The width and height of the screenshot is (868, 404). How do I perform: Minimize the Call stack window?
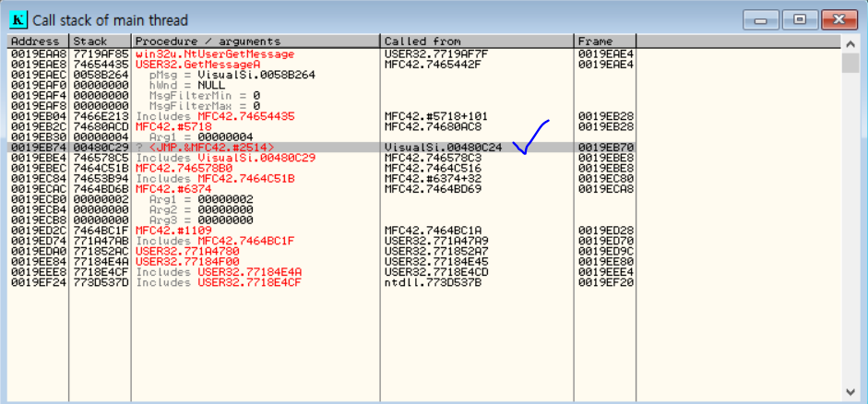761,20
